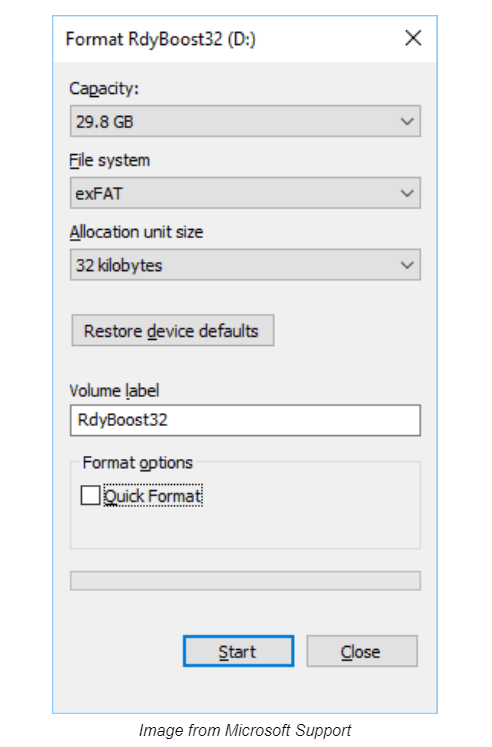Image resolution: width=492 pixels, height=747 pixels.
Task: Click the Close button at bottom
Action: (x=362, y=651)
